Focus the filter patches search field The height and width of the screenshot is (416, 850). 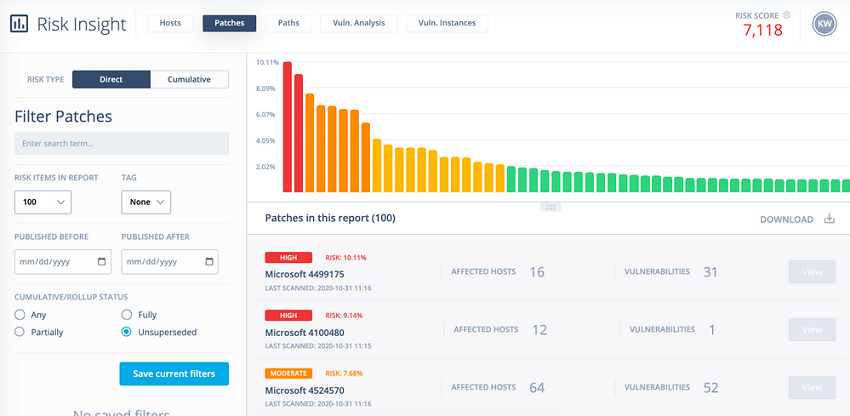click(121, 144)
